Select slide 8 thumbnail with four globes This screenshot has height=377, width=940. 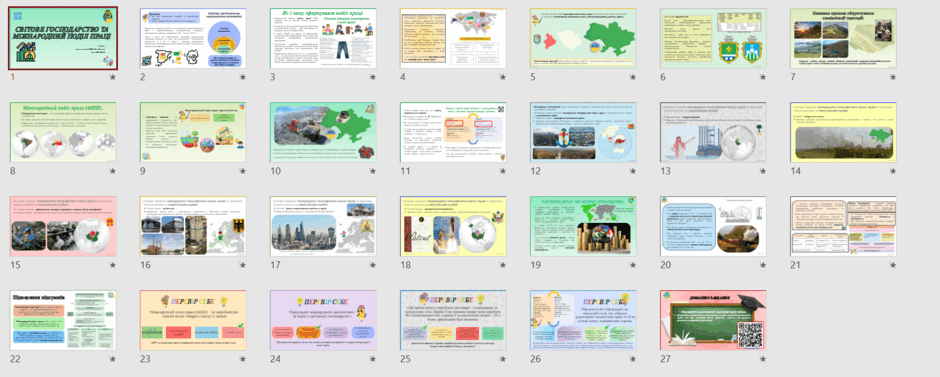(63, 132)
